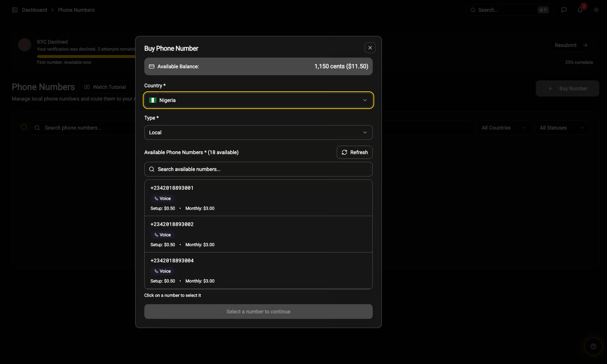Open the All Countries filter dropdown
The width and height of the screenshot is (607, 364).
point(503,128)
